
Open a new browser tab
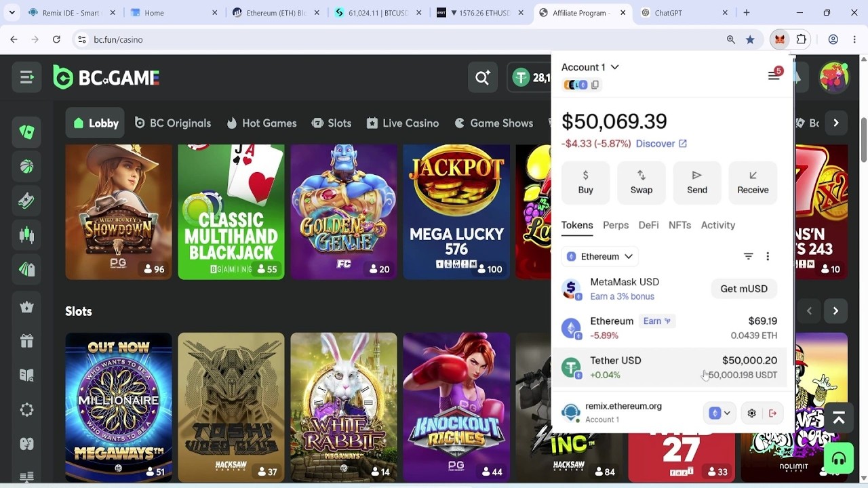pyautogui.click(x=747, y=13)
